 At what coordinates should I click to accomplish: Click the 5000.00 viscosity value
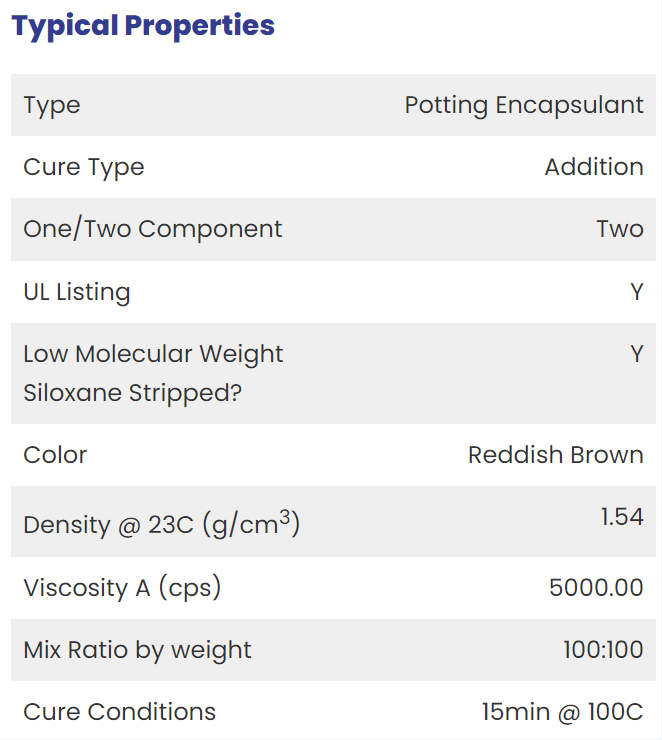tap(596, 588)
